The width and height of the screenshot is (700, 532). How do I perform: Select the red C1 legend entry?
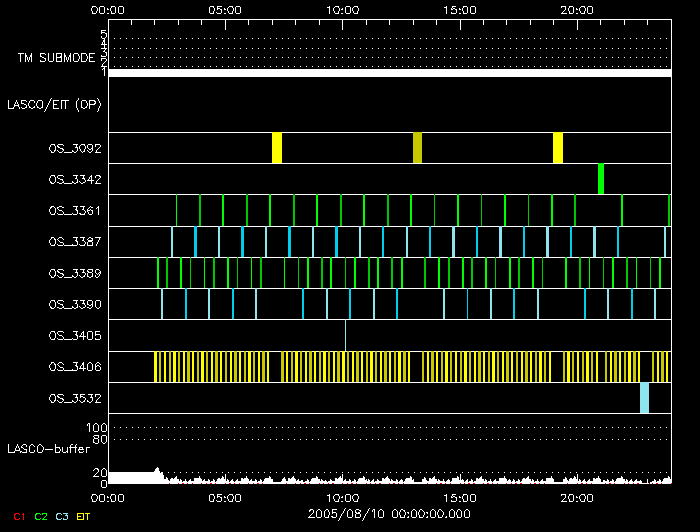click(x=18, y=516)
